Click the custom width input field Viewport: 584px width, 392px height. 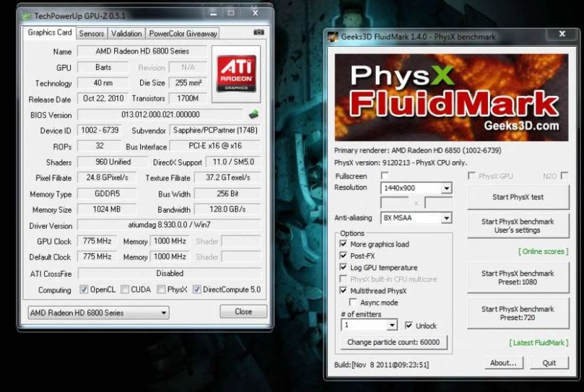[x=394, y=203]
